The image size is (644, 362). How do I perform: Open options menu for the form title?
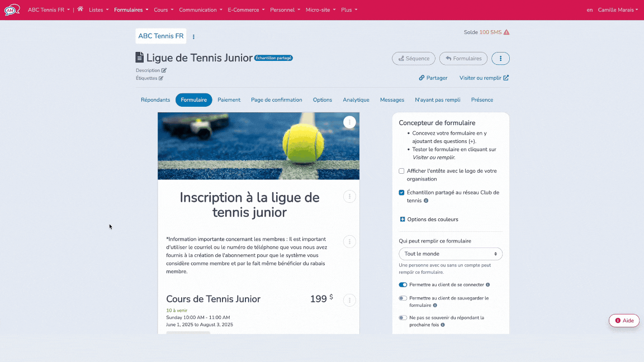(x=349, y=197)
